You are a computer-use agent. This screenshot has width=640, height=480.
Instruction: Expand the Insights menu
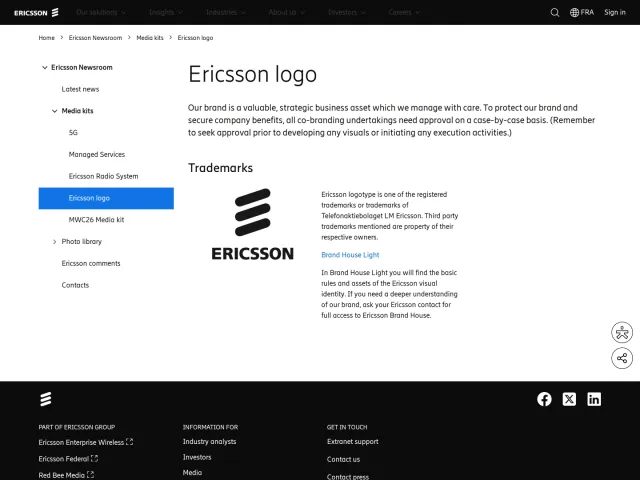166,13
